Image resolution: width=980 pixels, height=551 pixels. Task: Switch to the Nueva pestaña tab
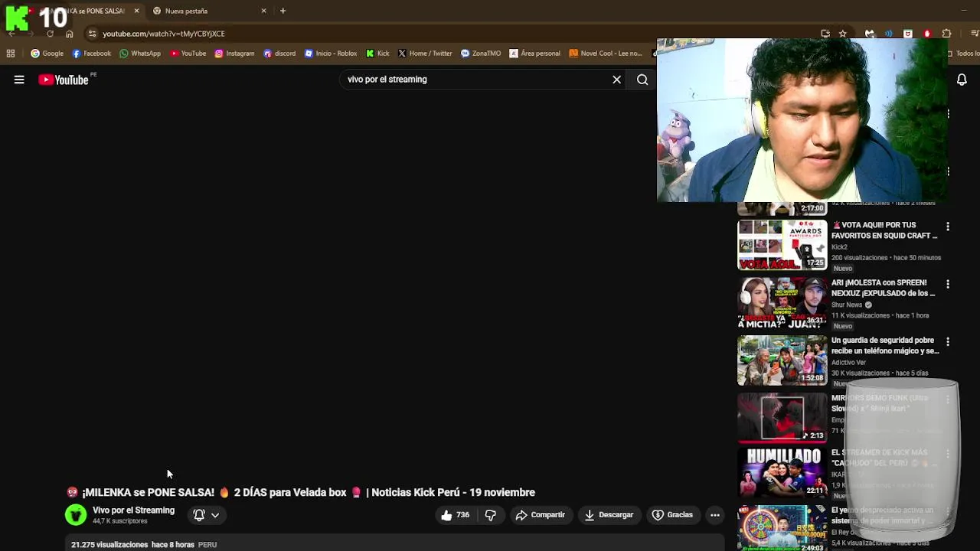[x=208, y=11]
